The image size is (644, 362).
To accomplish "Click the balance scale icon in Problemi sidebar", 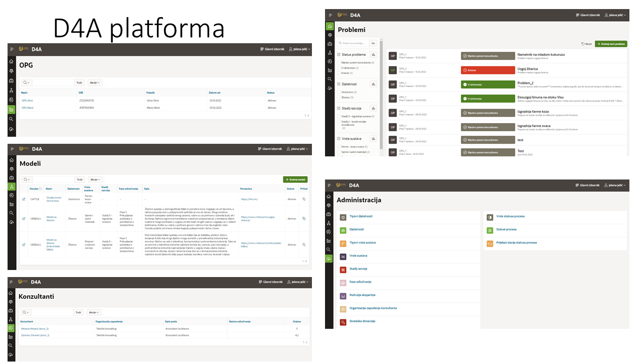I will [x=330, y=35].
